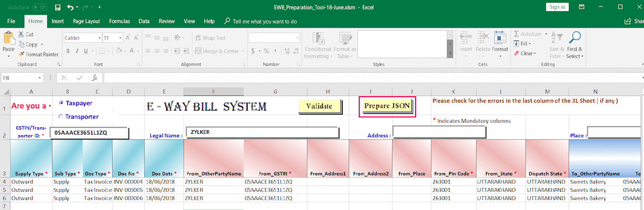Open Find & Select magnifier
Viewport: 644px width, 210px height.
click(x=574, y=45)
